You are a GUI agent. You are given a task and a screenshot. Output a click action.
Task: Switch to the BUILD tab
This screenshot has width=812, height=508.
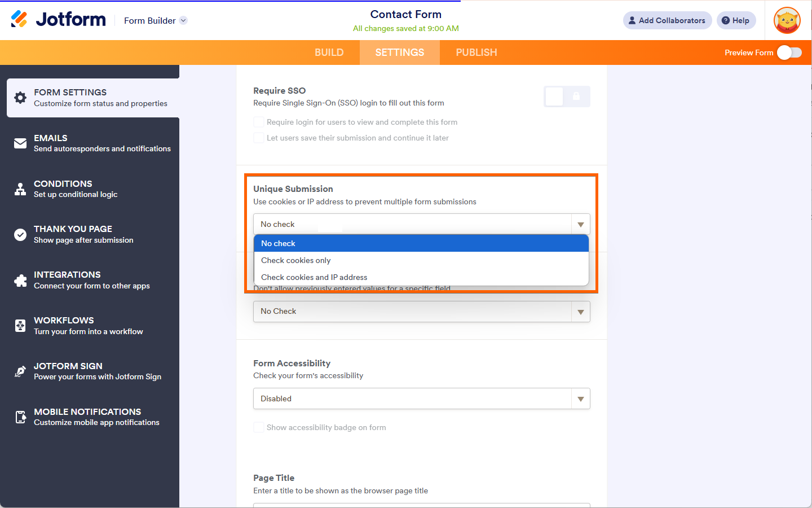pyautogui.click(x=329, y=52)
